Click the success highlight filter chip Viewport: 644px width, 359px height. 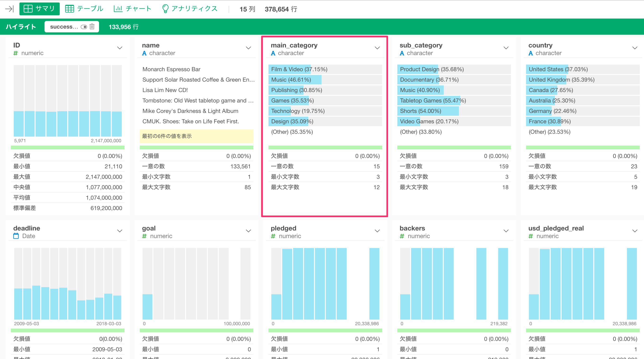click(x=64, y=27)
